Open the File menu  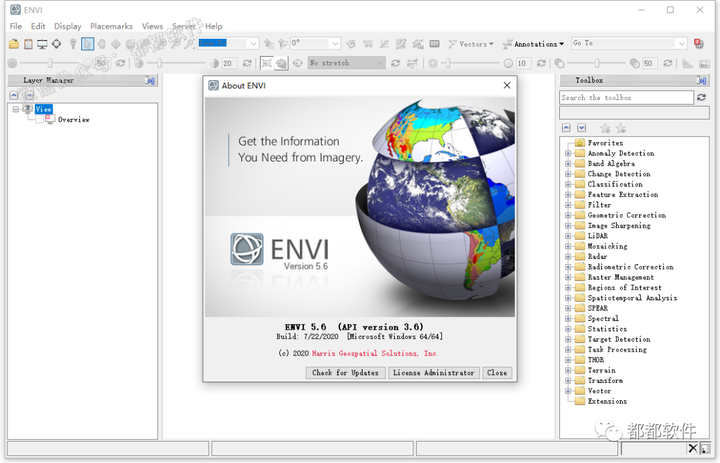click(16, 26)
